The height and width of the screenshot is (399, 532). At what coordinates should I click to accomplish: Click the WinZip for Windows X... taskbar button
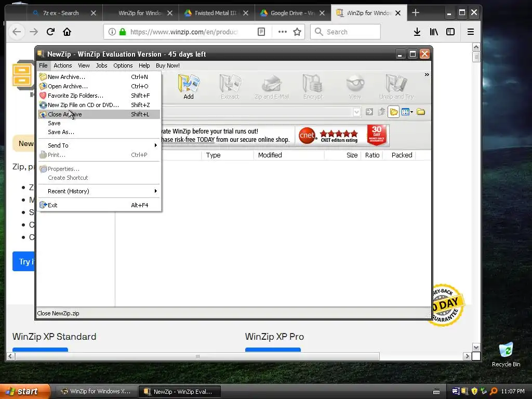(96, 392)
